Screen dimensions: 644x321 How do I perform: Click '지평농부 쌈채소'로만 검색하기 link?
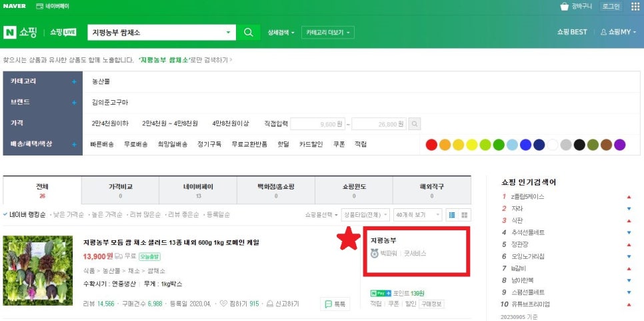pyautogui.click(x=185, y=60)
